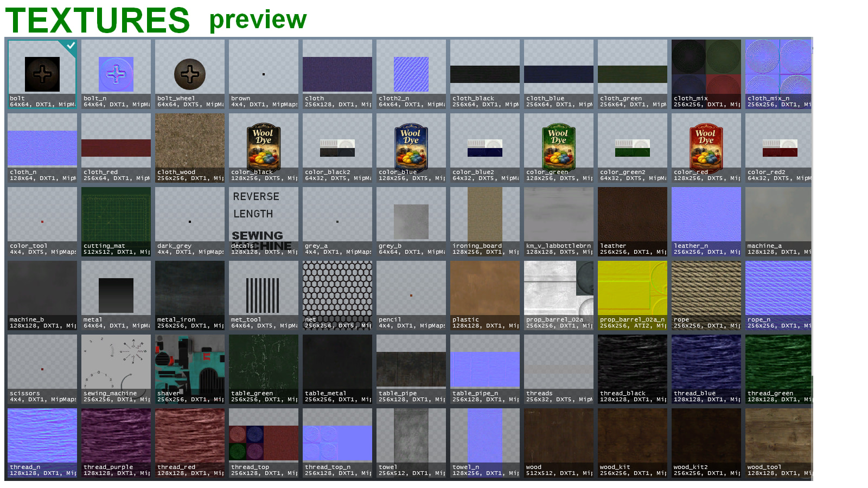Viewport: 868px width, 488px height.
Task: Select the bolt texture thumbnail
Action: point(42,74)
